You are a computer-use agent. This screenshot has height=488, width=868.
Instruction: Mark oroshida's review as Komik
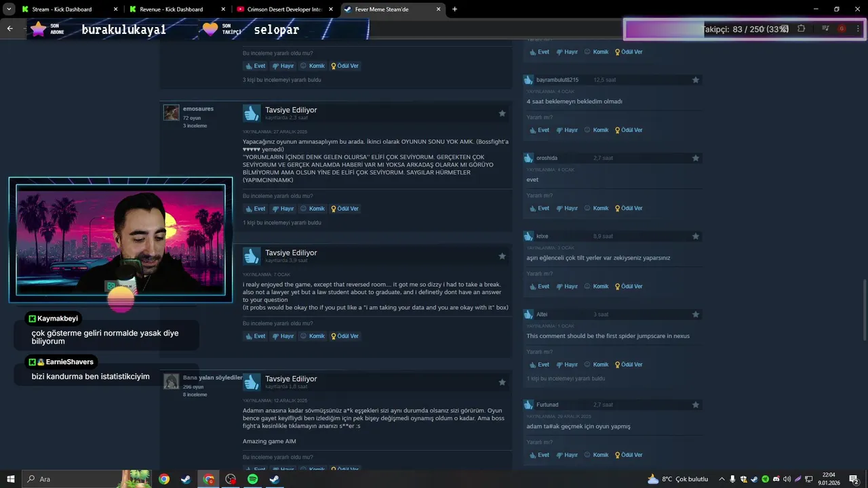pos(597,208)
